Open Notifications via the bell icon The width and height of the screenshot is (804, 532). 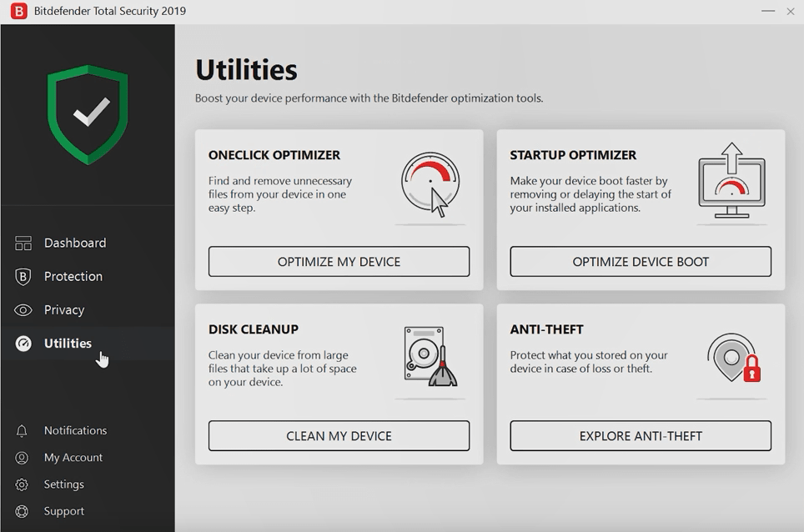[x=24, y=430]
